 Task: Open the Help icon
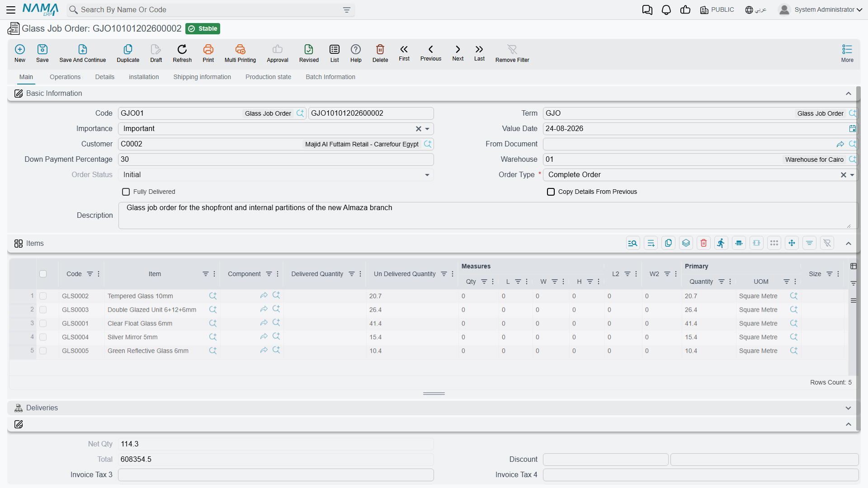[356, 53]
